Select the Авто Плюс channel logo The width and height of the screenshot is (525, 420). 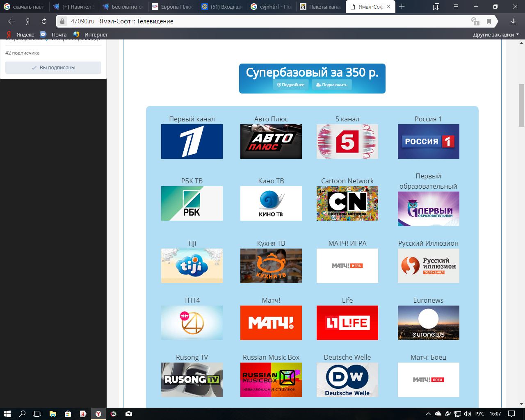point(271,142)
